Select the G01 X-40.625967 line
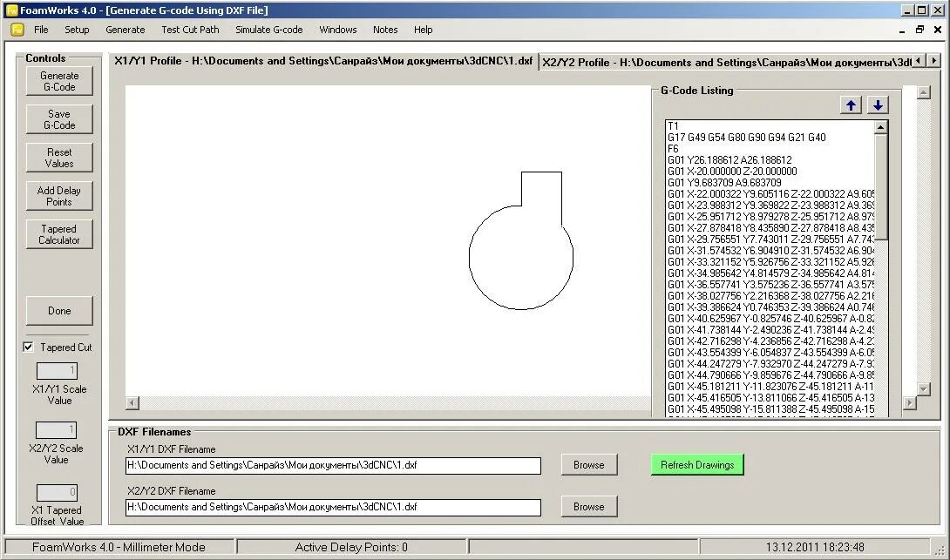Viewport: 950px width, 560px height. pyautogui.click(x=770, y=319)
